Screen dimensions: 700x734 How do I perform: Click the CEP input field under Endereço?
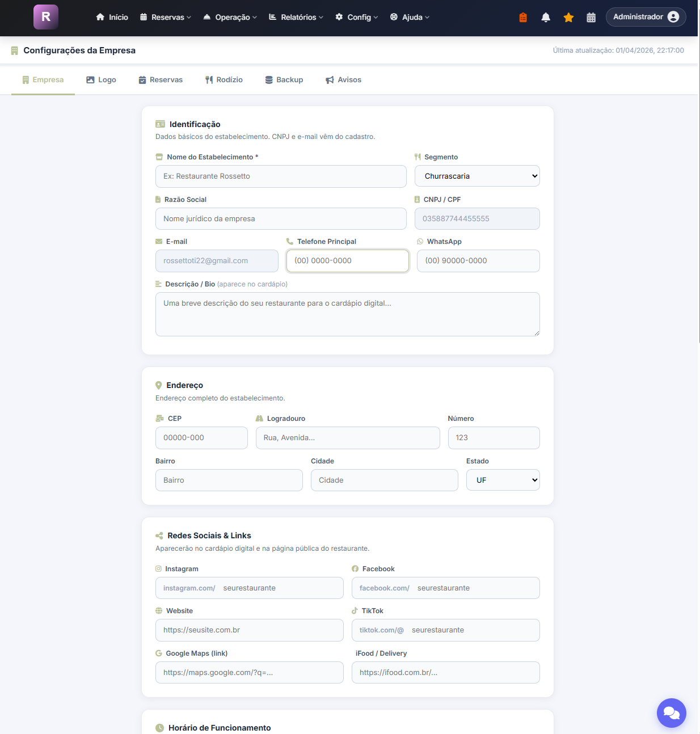pos(201,437)
